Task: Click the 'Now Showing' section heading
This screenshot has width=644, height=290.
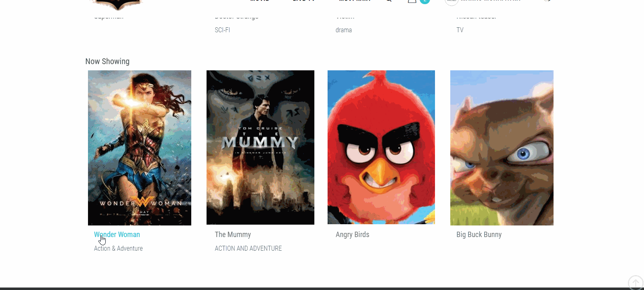Action: [107, 61]
